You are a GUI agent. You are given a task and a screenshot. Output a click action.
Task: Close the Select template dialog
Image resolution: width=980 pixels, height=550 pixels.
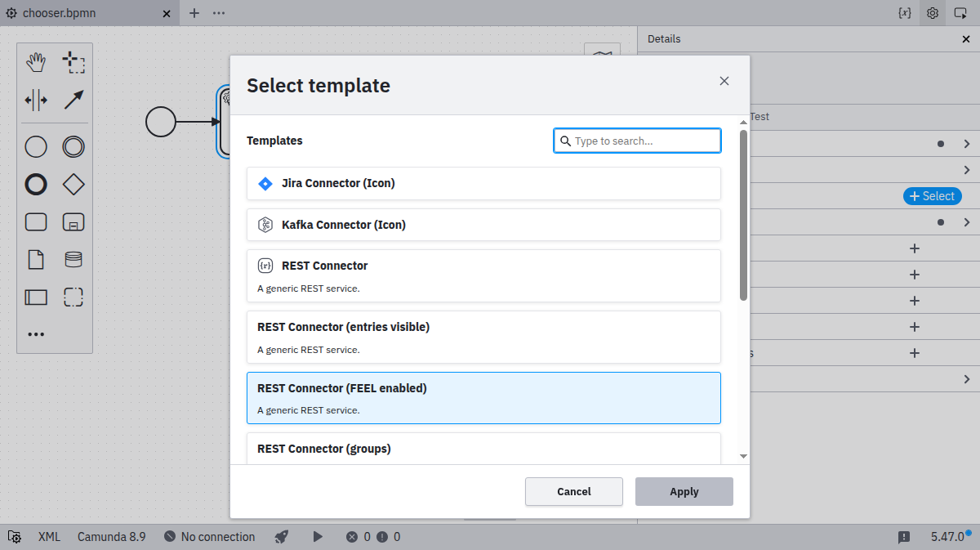[x=724, y=81]
